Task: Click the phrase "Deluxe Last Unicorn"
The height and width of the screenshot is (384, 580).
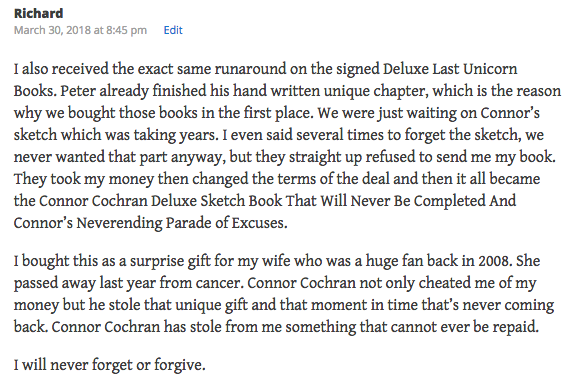Action: tap(450, 69)
